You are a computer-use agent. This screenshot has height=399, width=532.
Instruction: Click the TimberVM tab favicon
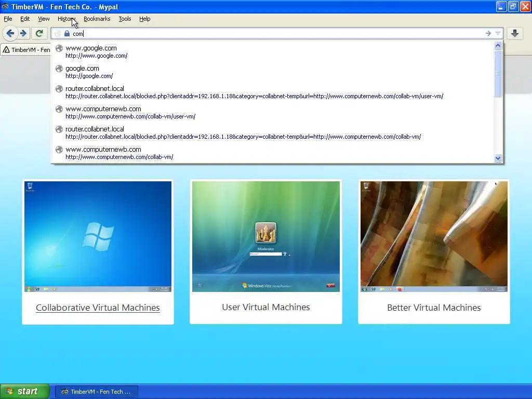6,50
